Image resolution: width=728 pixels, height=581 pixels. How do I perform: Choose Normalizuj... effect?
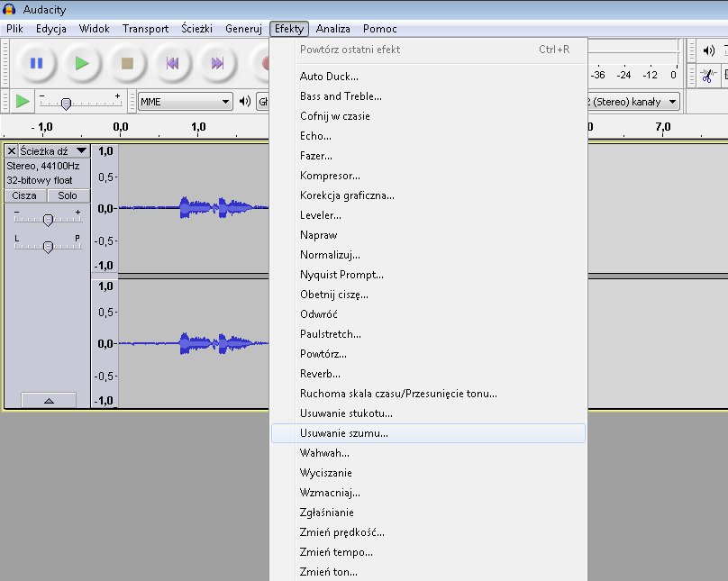[x=428, y=255]
